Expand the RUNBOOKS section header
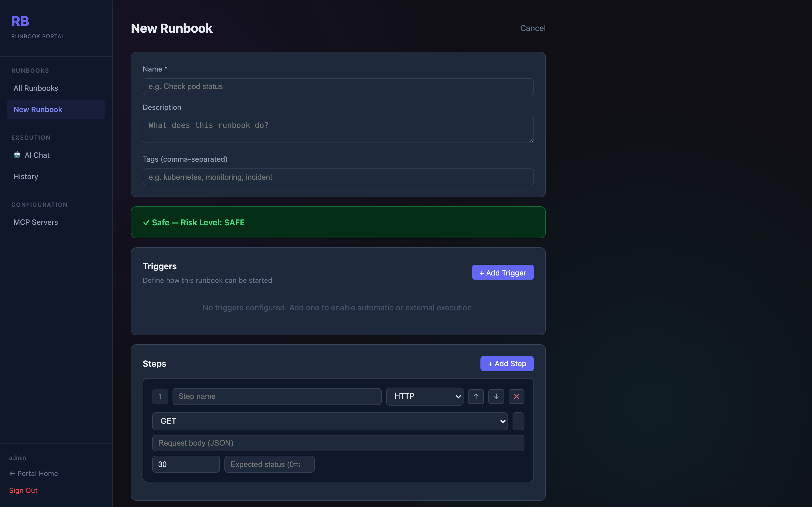The width and height of the screenshot is (812, 507). pos(30,70)
